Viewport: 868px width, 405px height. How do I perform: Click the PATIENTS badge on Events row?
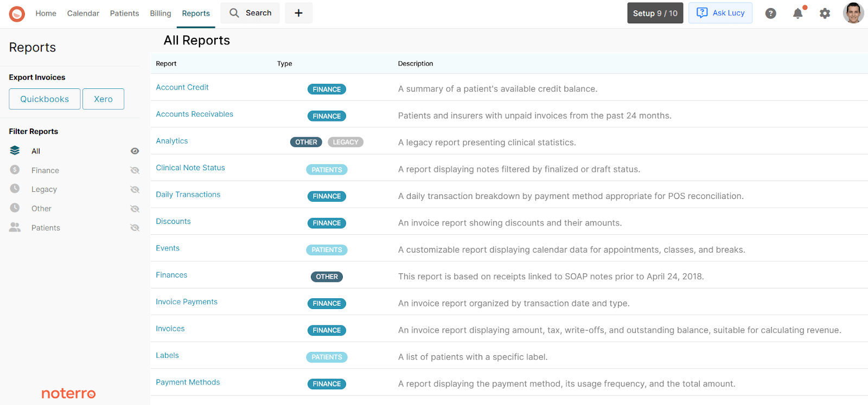tap(327, 250)
